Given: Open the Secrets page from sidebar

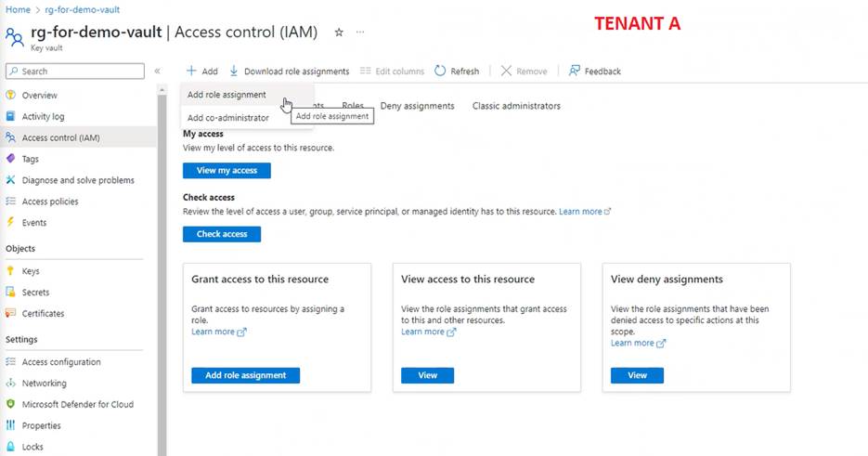Looking at the screenshot, I should click(35, 292).
